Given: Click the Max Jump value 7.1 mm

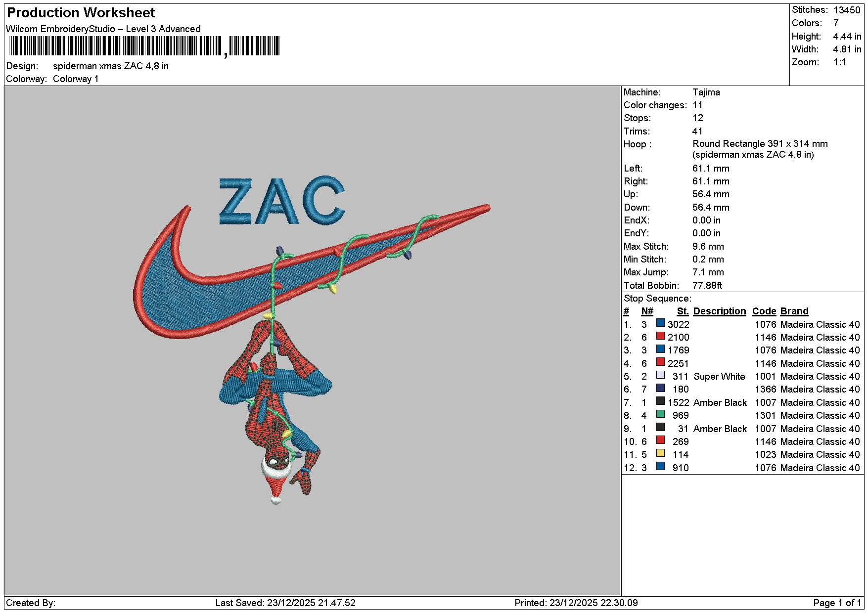Looking at the screenshot, I should [708, 272].
